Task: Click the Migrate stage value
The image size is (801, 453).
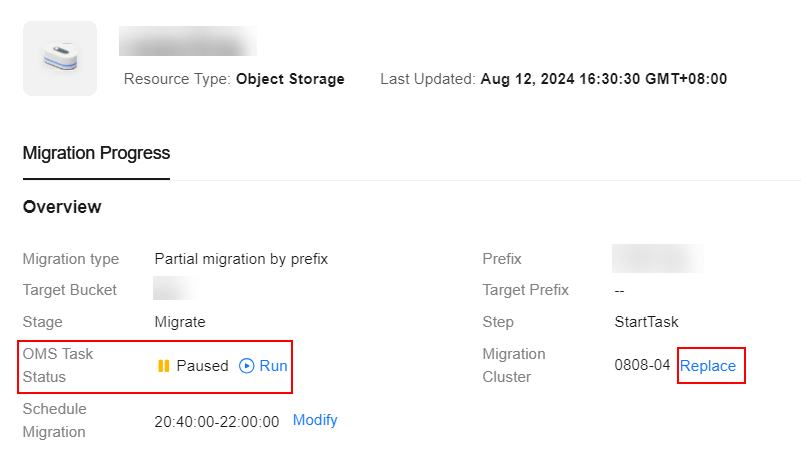Action: click(180, 322)
